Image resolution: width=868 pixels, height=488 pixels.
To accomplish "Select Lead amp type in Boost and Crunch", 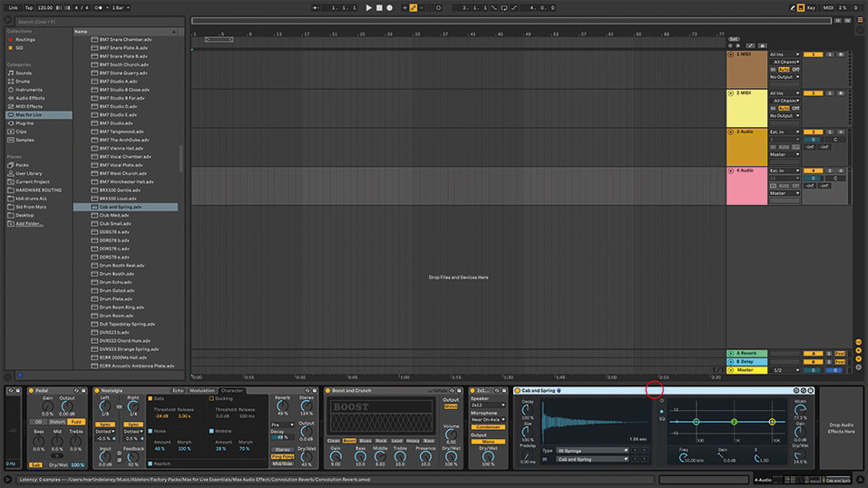I will click(397, 441).
